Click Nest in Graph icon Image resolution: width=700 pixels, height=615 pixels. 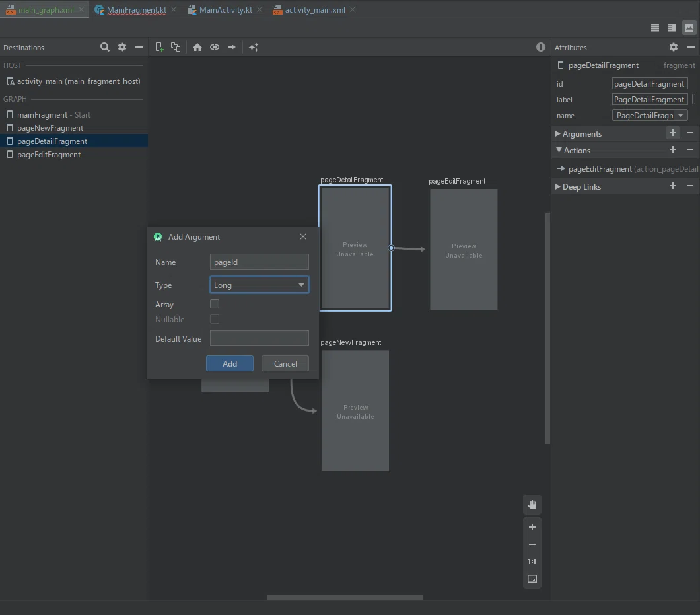coord(176,47)
